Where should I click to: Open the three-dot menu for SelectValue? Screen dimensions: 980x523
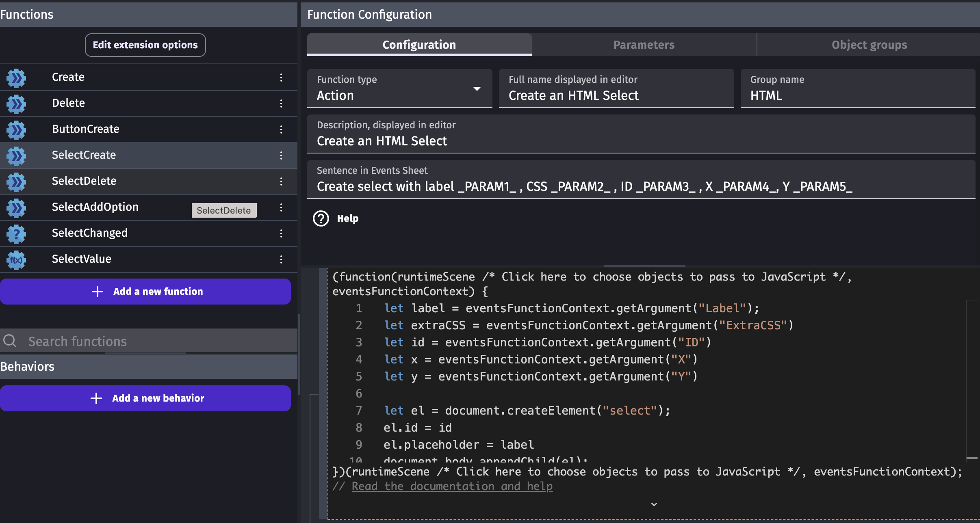tap(281, 259)
